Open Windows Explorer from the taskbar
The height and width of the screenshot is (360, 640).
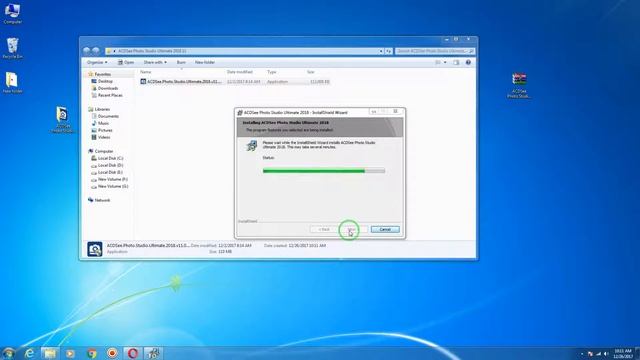[x=50, y=353]
